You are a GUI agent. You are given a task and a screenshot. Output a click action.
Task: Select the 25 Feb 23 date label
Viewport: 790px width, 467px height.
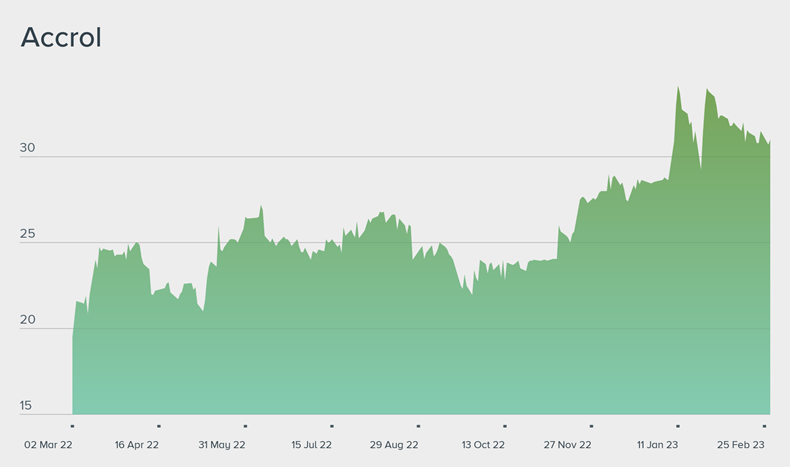tap(741, 444)
